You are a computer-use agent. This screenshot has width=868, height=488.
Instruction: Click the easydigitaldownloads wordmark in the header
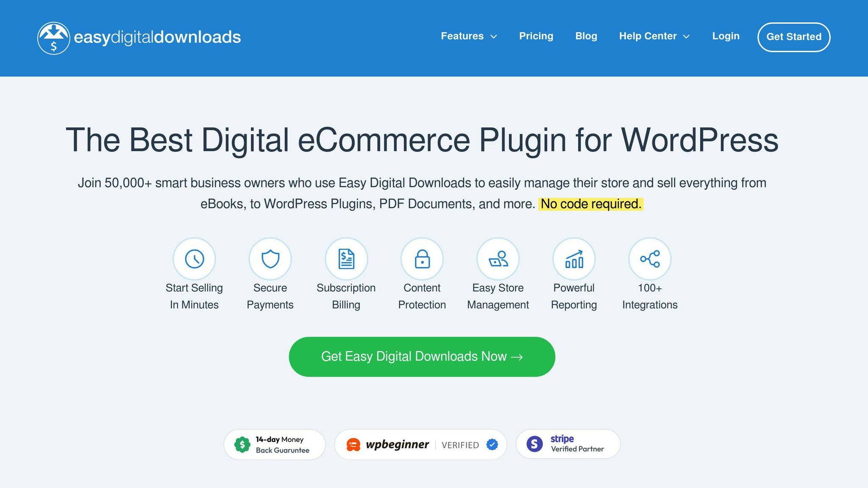click(x=157, y=37)
